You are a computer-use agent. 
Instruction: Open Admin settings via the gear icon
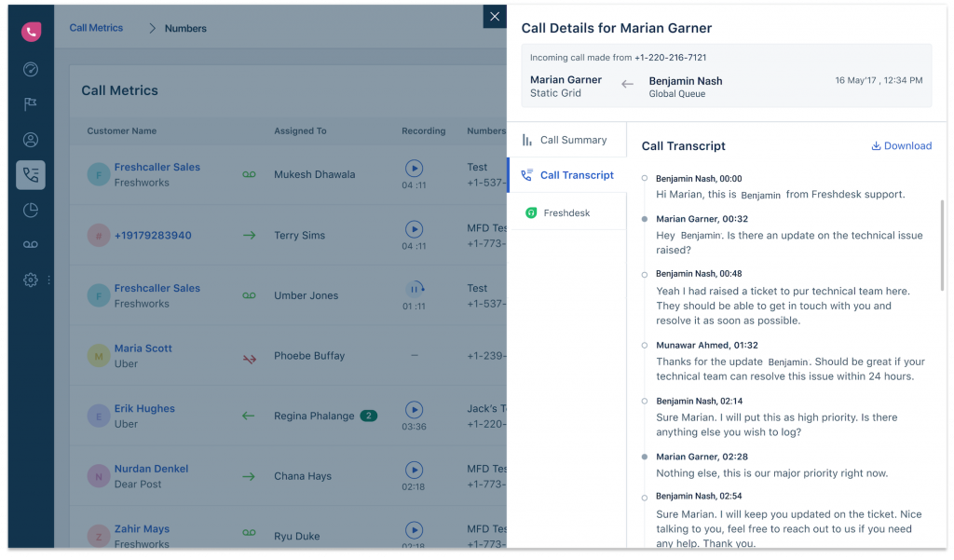29,280
